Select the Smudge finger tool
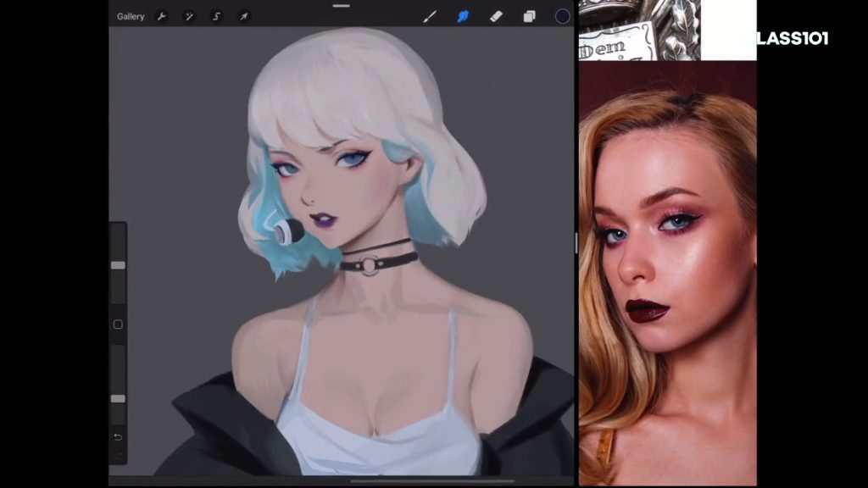 463,17
